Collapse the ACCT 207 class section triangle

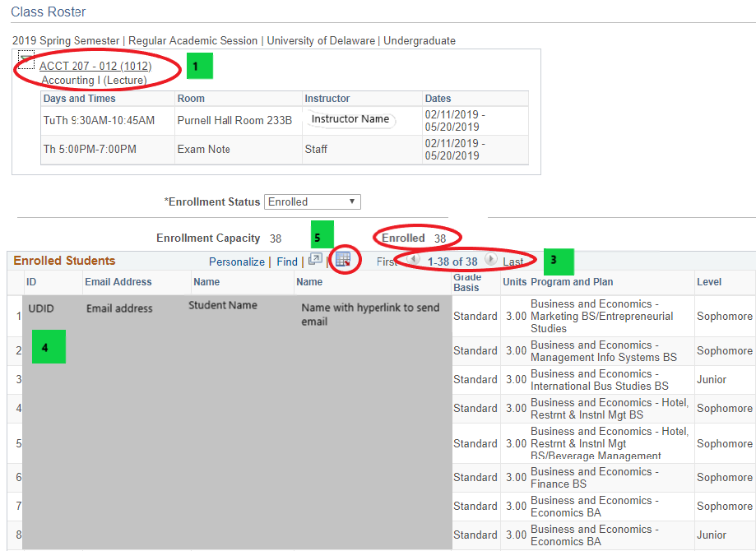(x=26, y=60)
